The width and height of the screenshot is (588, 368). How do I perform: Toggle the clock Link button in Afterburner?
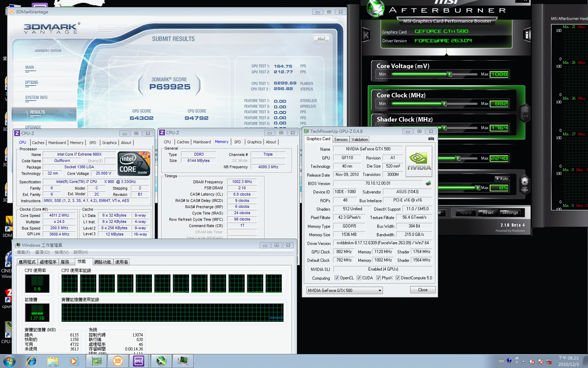[x=525, y=114]
